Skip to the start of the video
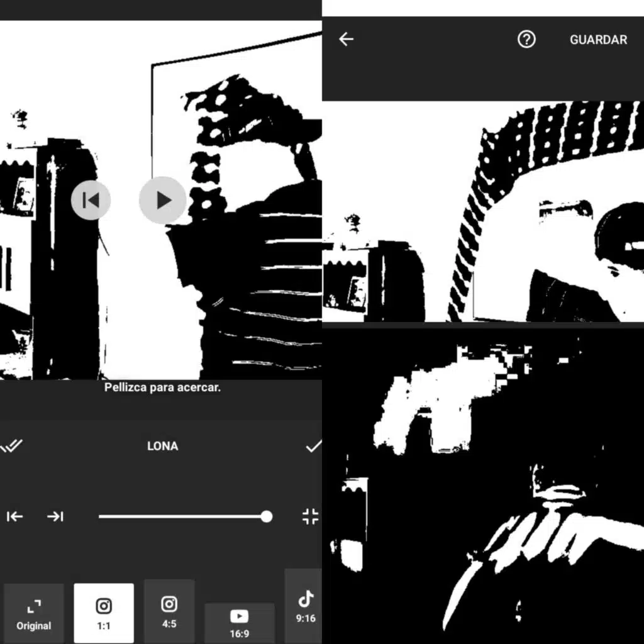 click(x=91, y=200)
